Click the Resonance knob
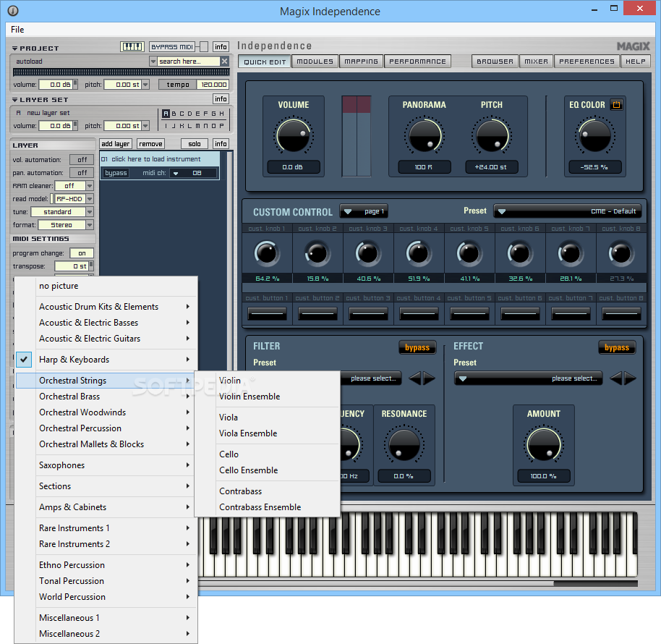Screen dimensions: 661x644 (404, 445)
